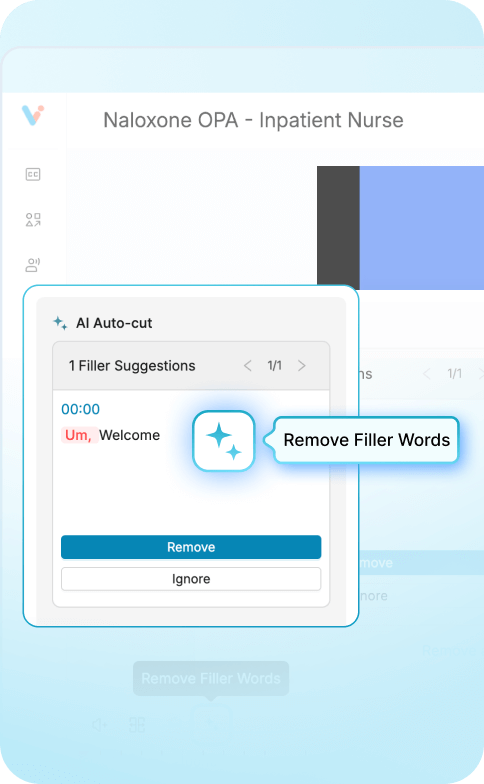Click the faded Remove Filler Words tooltip
The height and width of the screenshot is (784, 484).
pyautogui.click(x=211, y=678)
